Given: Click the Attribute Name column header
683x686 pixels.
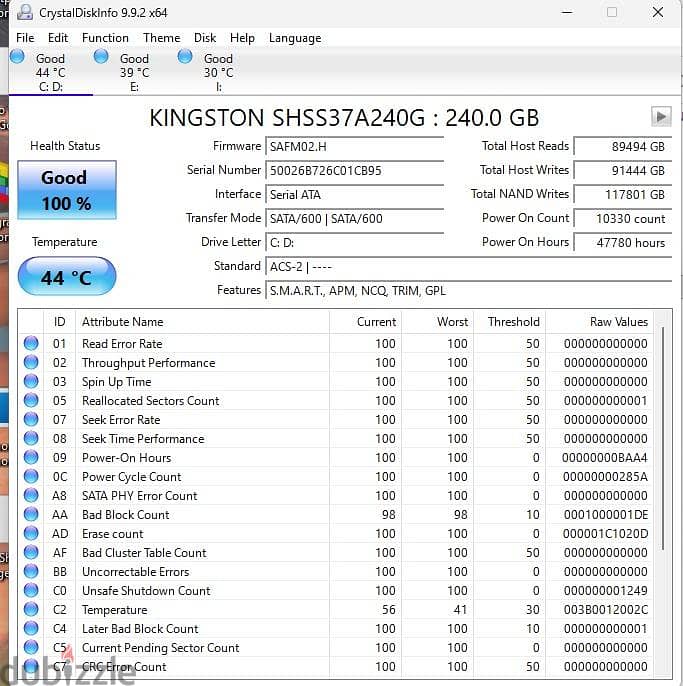Looking at the screenshot, I should (x=202, y=322).
